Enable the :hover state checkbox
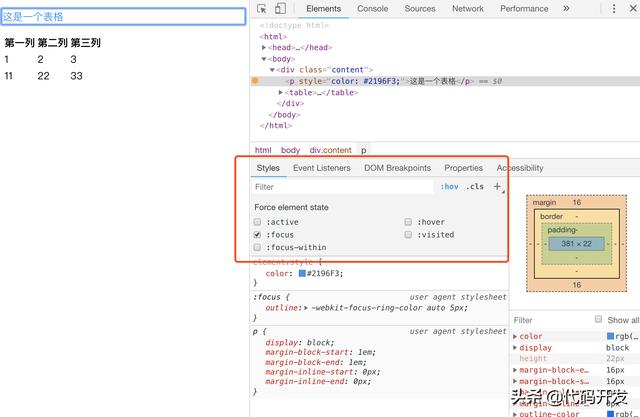 408,222
